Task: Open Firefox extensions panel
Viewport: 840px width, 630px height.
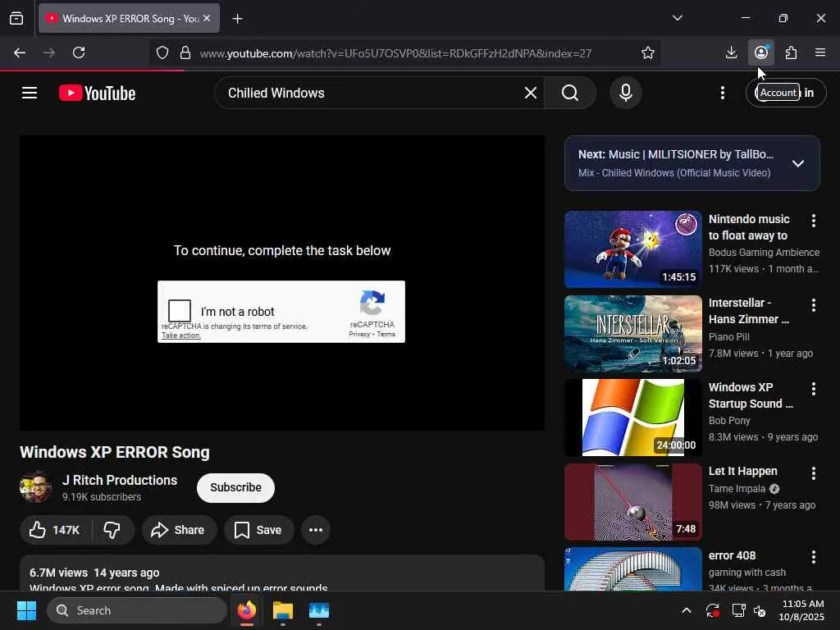Action: coord(791,52)
